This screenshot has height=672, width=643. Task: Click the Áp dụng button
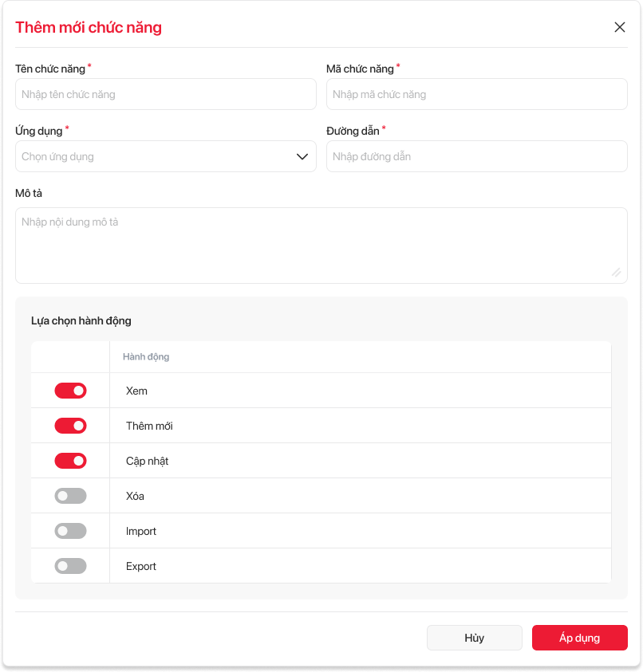[x=579, y=638]
